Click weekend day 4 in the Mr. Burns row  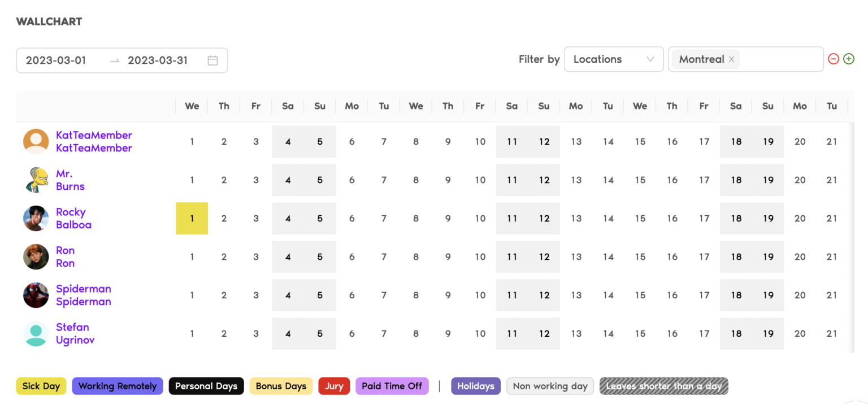click(x=288, y=180)
